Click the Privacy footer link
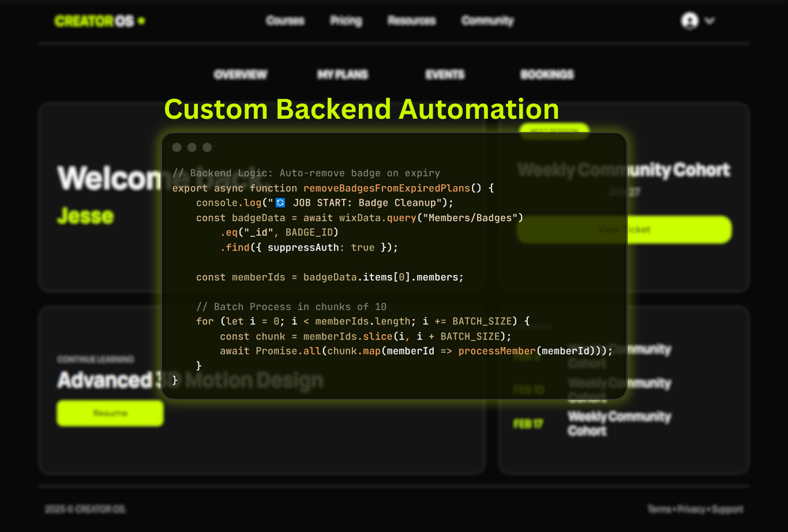The image size is (788, 532). (692, 510)
